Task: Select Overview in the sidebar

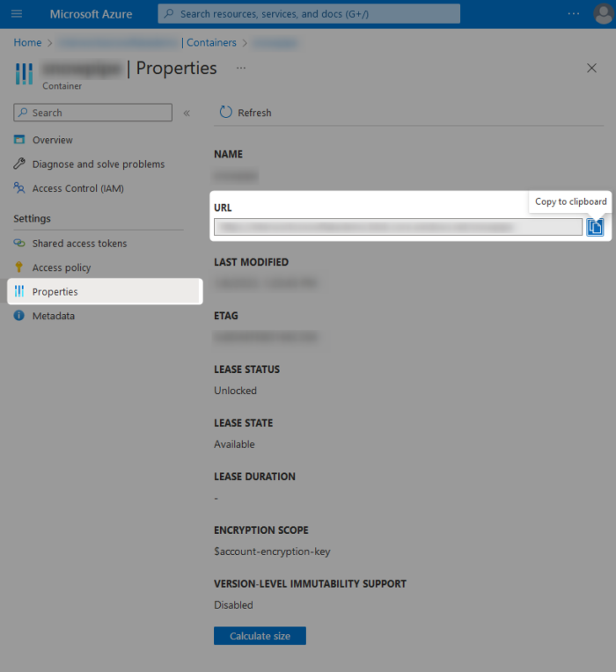Action: 52,140
